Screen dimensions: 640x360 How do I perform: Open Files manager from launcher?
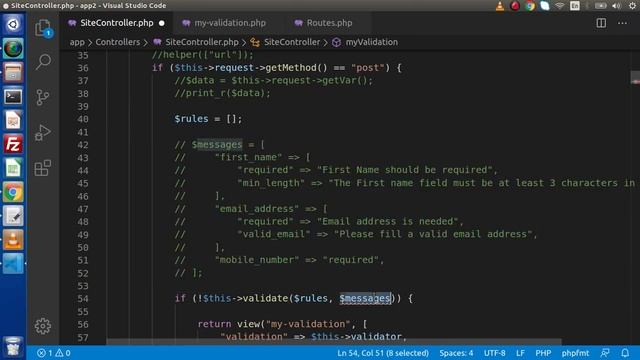(13, 72)
